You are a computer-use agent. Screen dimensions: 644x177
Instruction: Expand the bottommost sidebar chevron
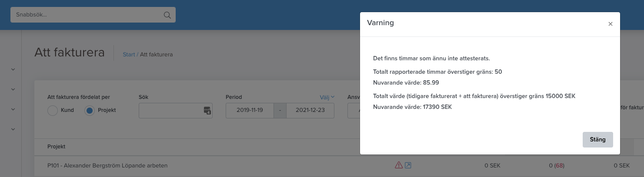13,129
